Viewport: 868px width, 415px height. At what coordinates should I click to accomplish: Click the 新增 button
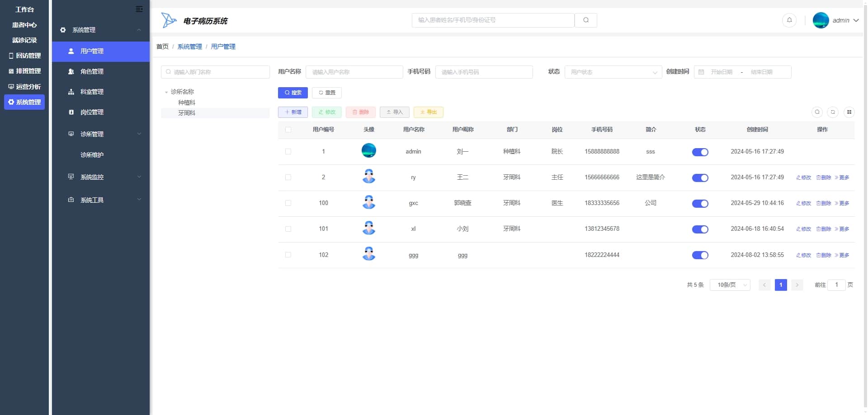point(293,112)
